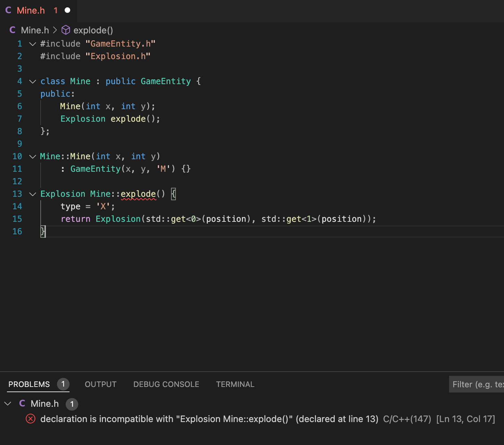Screen dimensions: 504x445
Task: Click the unsaved changes dot on the Mine.h tab
Action: 67,10
